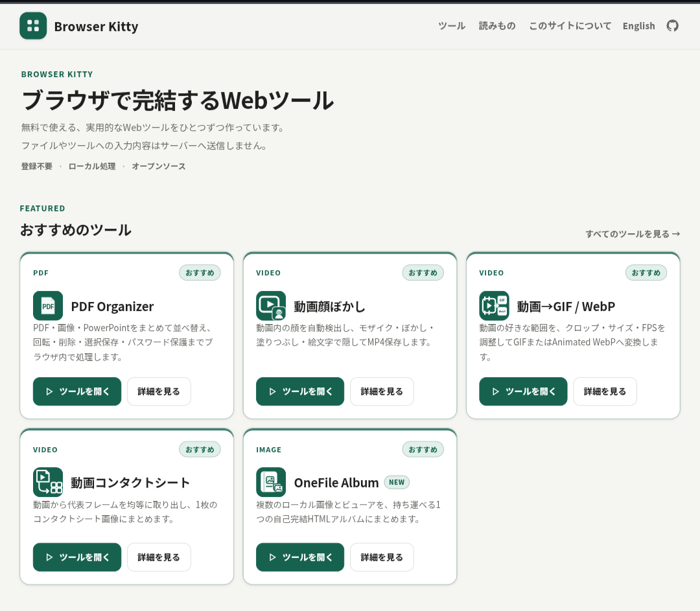This screenshot has height=611, width=700.
Task: Click the 動画コンタクトシート tool icon
Action: 48,482
